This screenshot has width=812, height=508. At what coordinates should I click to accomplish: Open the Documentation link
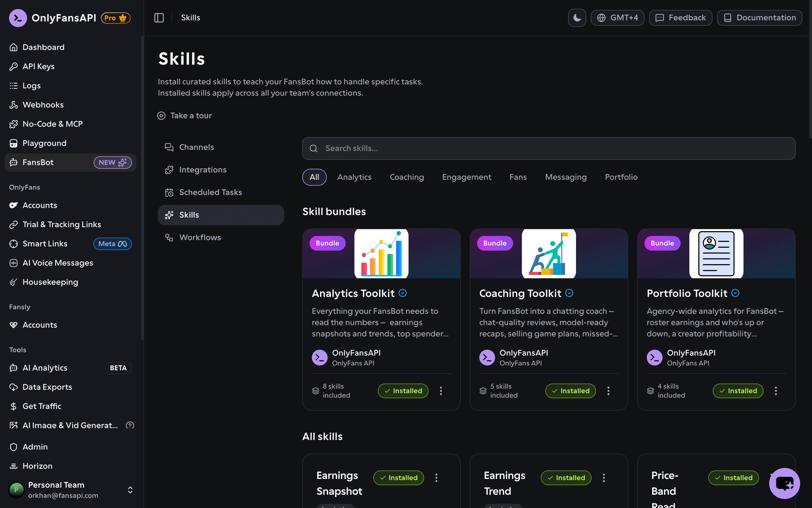point(759,18)
